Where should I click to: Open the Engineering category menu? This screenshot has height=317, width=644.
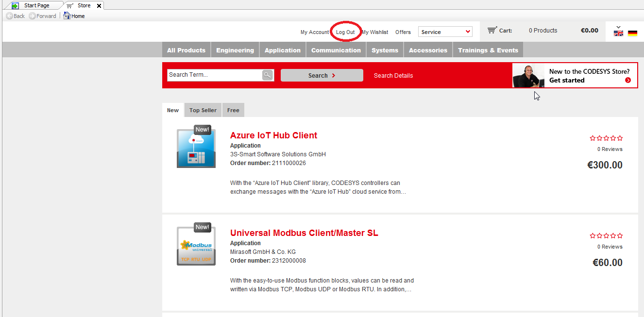pos(235,50)
